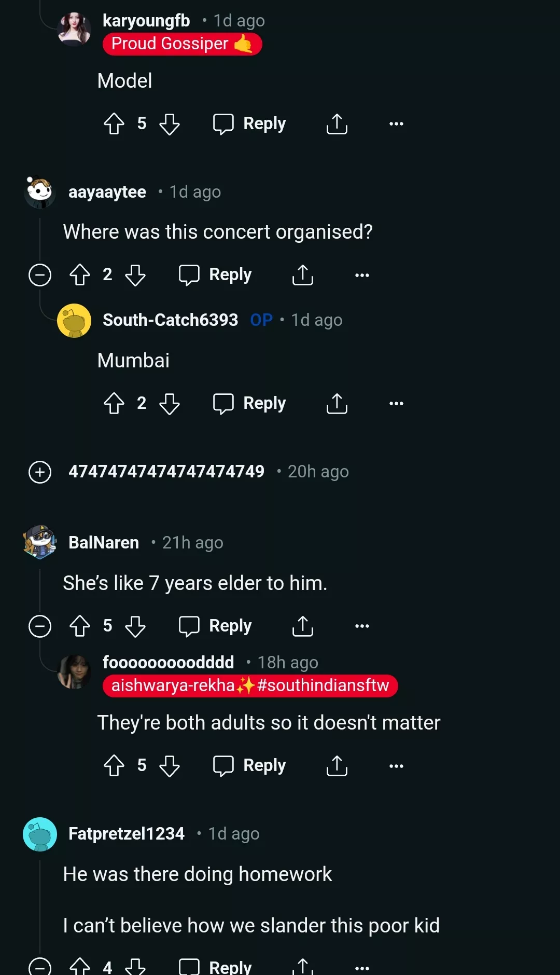This screenshot has height=975, width=560.
Task: Open Fatpretzel1234's profile from username
Action: pyautogui.click(x=127, y=834)
